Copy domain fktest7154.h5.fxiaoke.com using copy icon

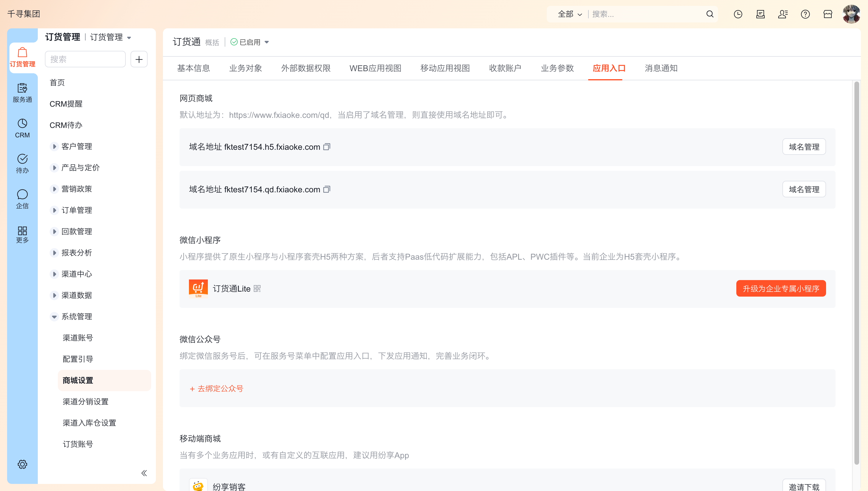point(327,147)
